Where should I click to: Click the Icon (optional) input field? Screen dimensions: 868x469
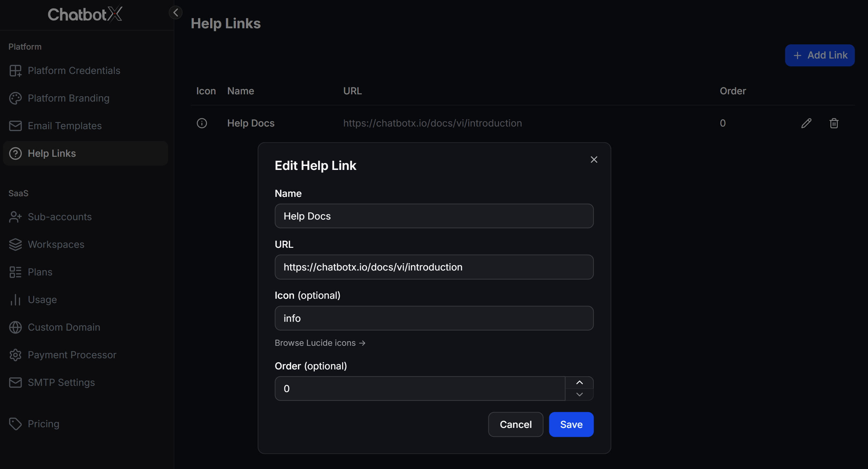click(x=434, y=318)
